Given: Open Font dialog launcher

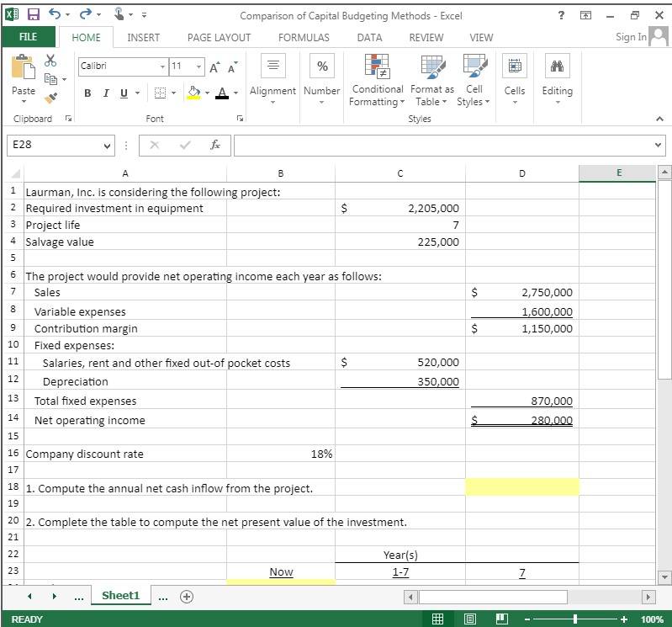Looking at the screenshot, I should 241,119.
